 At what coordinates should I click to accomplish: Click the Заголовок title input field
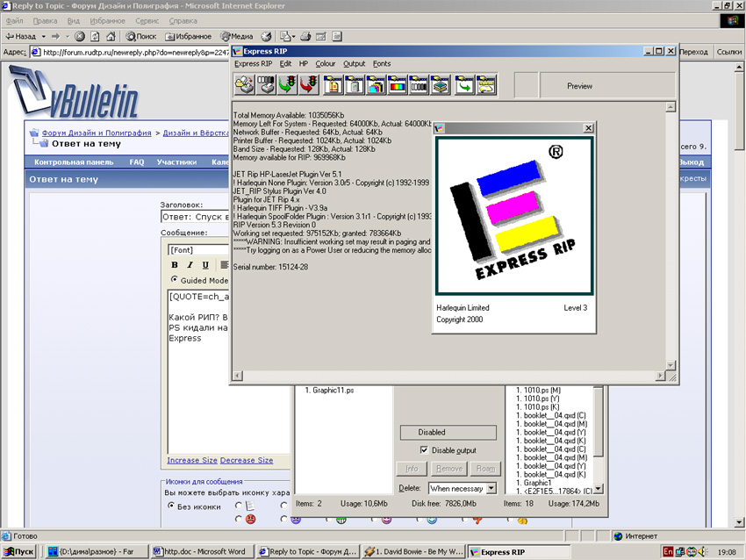(195, 217)
